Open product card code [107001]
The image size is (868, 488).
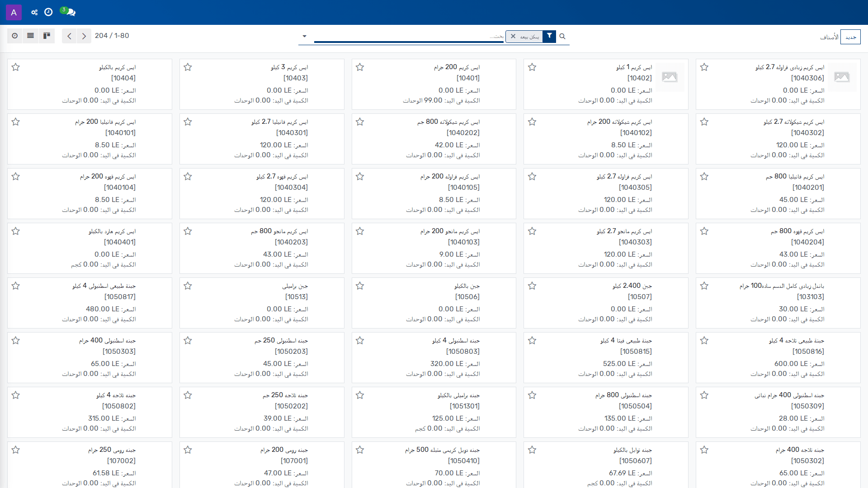tap(294, 461)
